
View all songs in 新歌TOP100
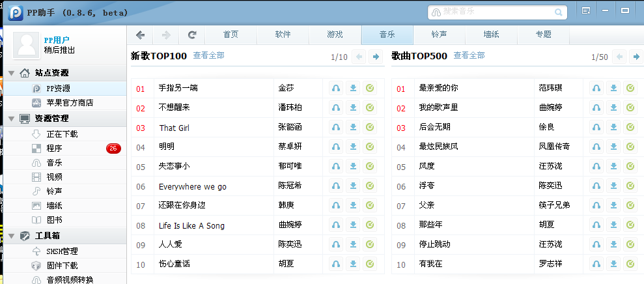point(208,56)
